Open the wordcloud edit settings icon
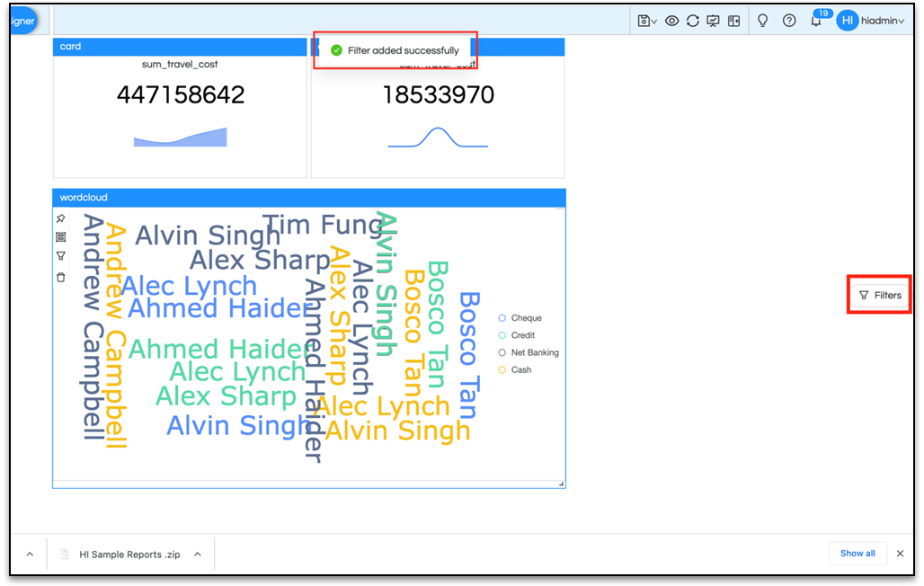 click(61, 237)
